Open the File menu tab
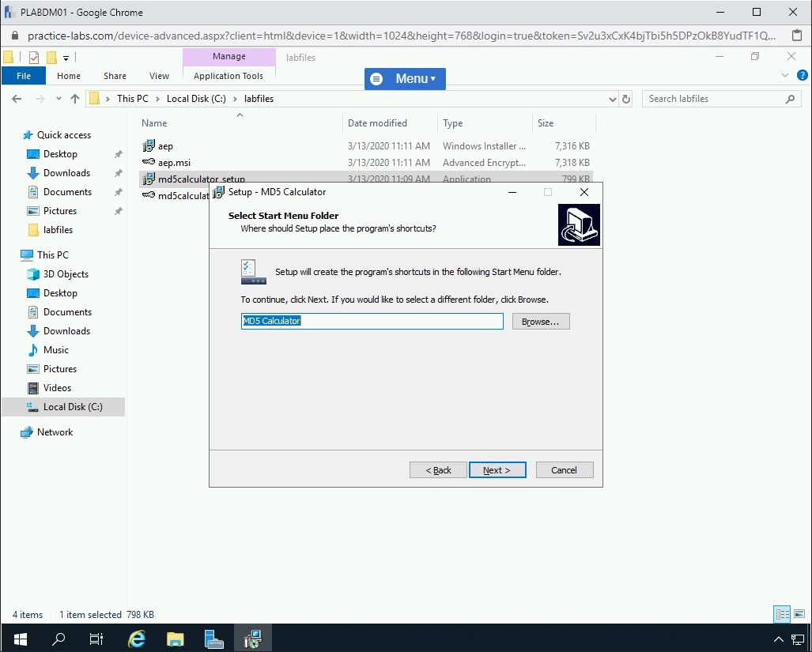Screen dimensions: 812x652 (x=24, y=76)
